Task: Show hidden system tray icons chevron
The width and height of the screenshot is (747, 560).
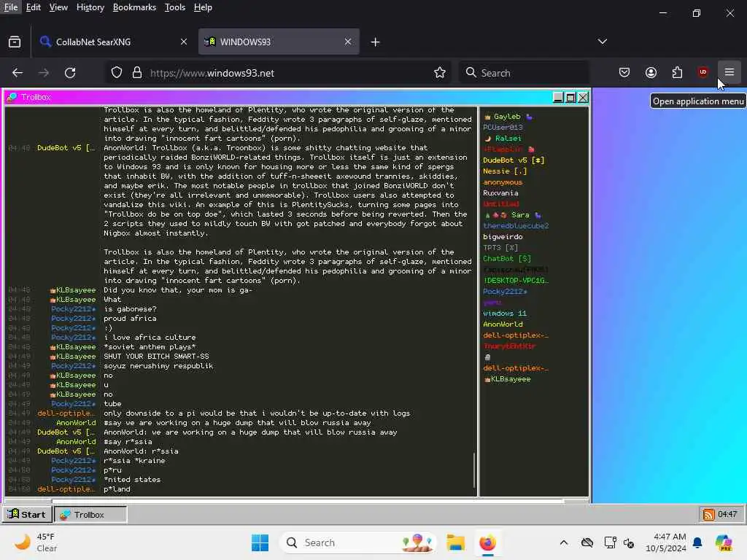Action: coord(564,542)
